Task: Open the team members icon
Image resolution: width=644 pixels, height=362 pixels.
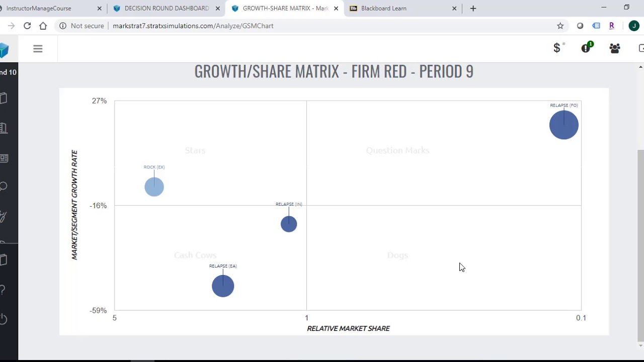Action: (x=614, y=48)
